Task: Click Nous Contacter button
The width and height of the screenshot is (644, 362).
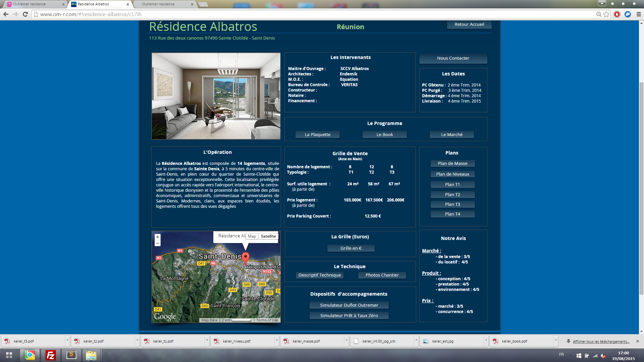Action: coord(453,58)
